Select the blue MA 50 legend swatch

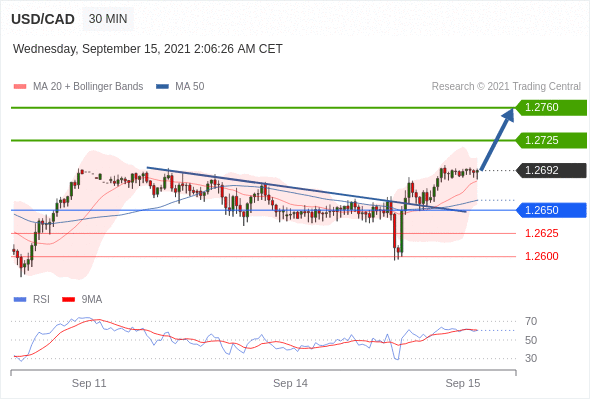(162, 87)
